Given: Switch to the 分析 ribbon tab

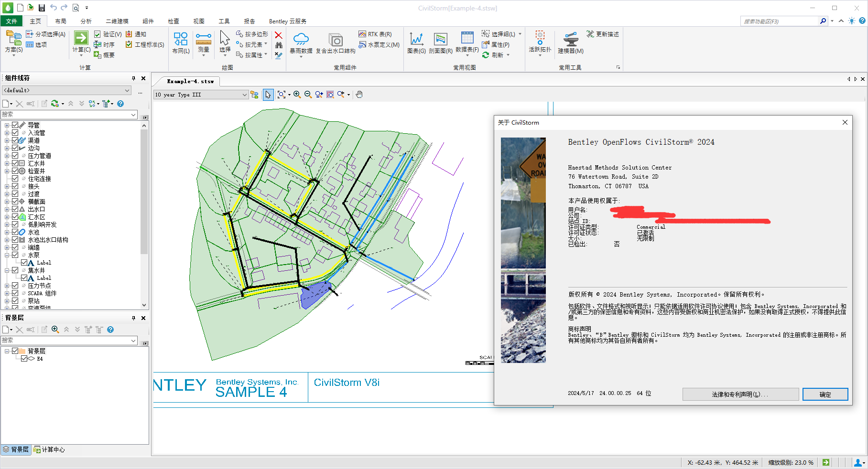Looking at the screenshot, I should click(x=86, y=21).
